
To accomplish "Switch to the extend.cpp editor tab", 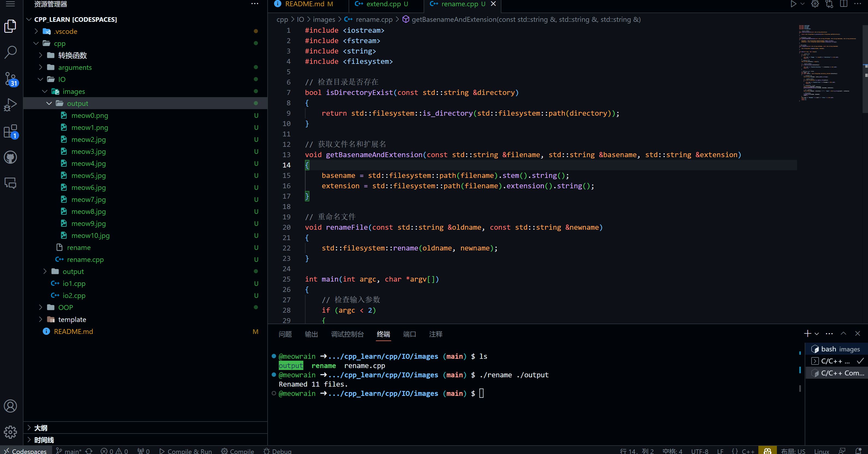I will coord(383,4).
